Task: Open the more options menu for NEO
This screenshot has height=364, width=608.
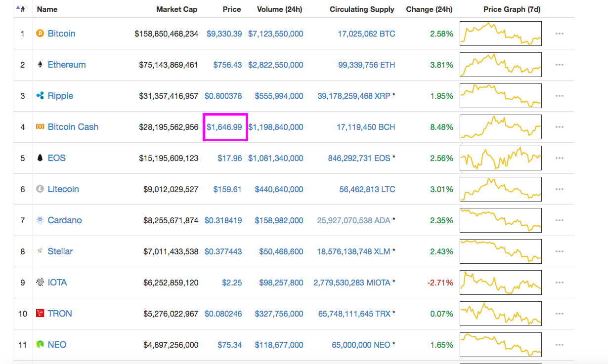Action: pyautogui.click(x=560, y=345)
